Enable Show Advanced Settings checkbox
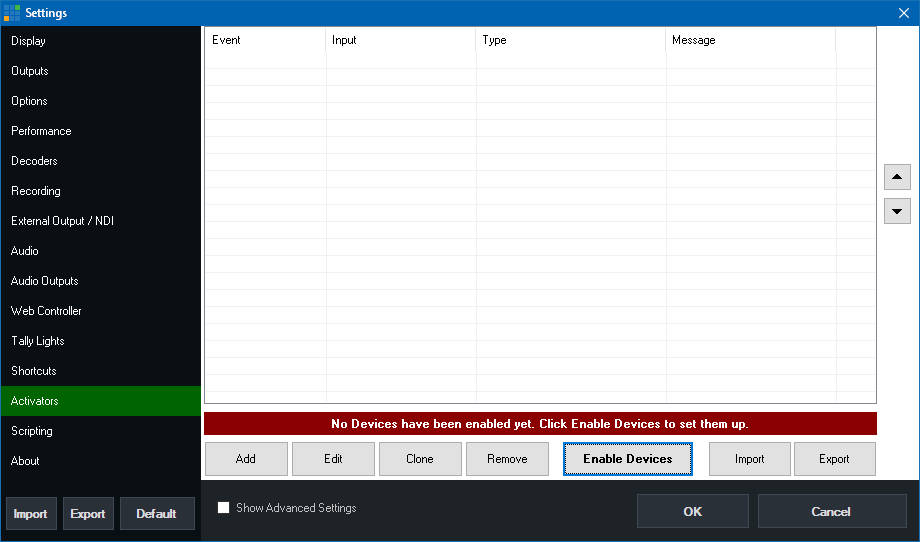Viewport: 920px width, 542px height. (x=224, y=508)
